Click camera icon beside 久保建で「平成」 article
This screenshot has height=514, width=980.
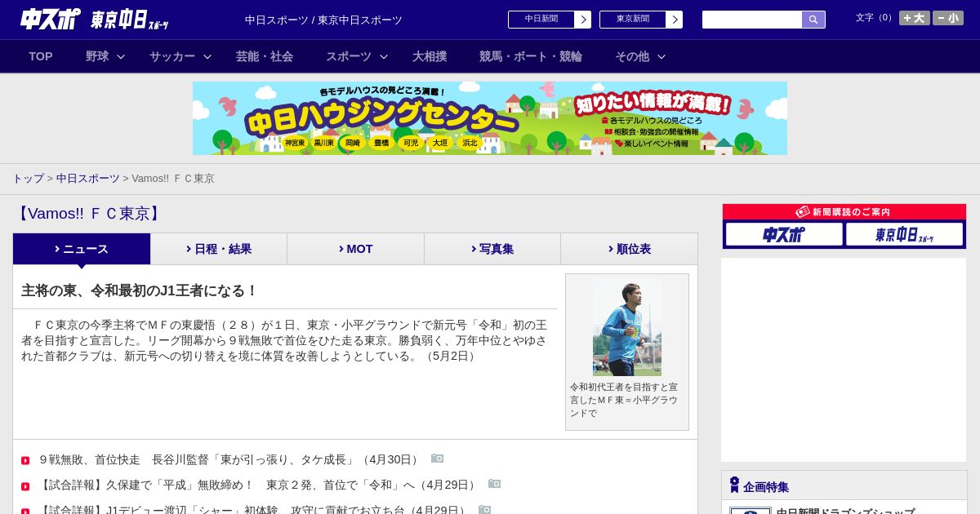pyautogui.click(x=494, y=484)
